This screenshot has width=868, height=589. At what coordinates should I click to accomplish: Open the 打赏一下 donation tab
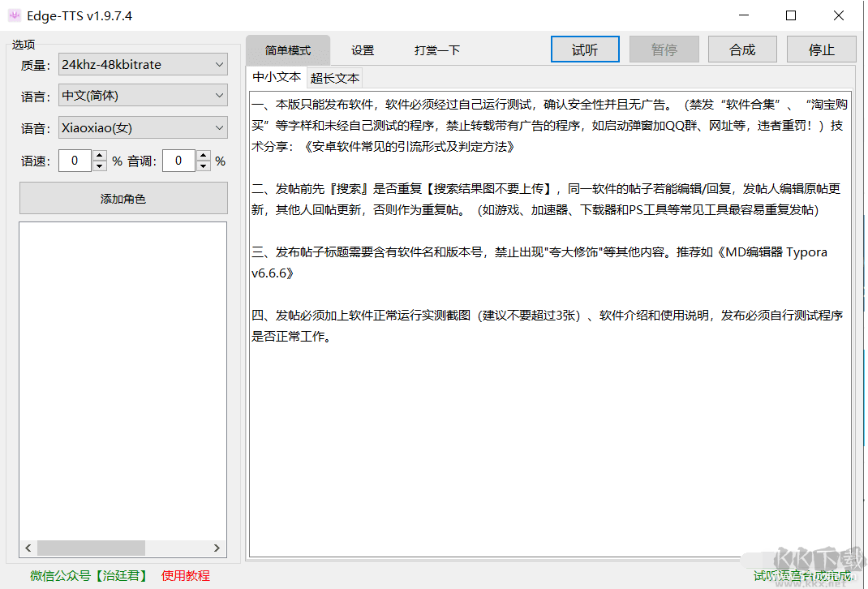coord(436,49)
